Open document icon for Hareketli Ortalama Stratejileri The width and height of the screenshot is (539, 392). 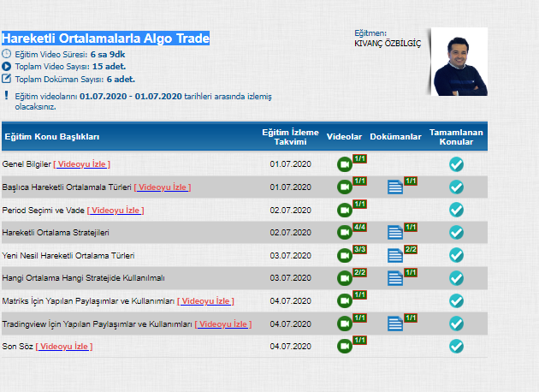pos(395,233)
